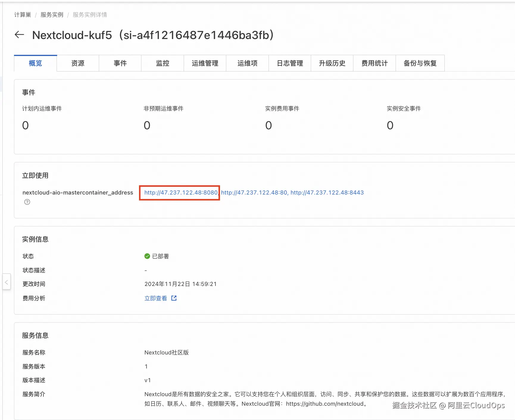Open the http://47.237.122.48:80 address link
This screenshot has width=515, height=420.
tap(254, 192)
